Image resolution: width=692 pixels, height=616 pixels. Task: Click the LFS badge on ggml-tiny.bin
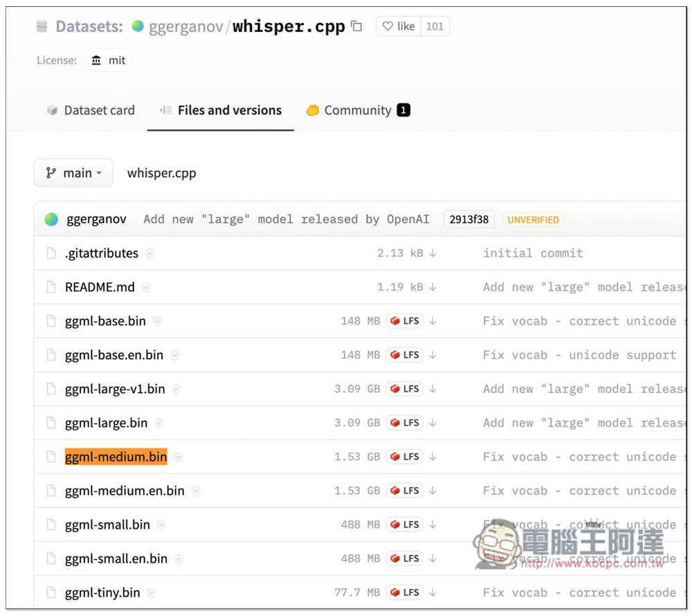404,592
